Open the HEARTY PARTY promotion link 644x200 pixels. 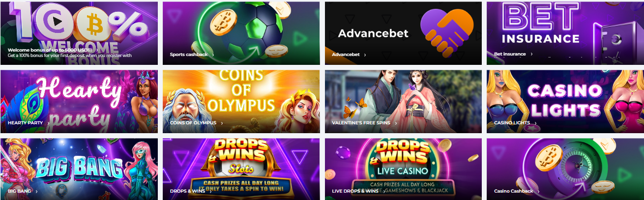(25, 122)
